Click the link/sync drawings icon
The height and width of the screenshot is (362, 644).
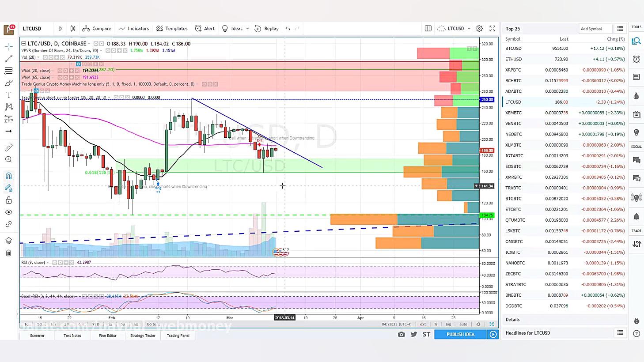[8, 224]
